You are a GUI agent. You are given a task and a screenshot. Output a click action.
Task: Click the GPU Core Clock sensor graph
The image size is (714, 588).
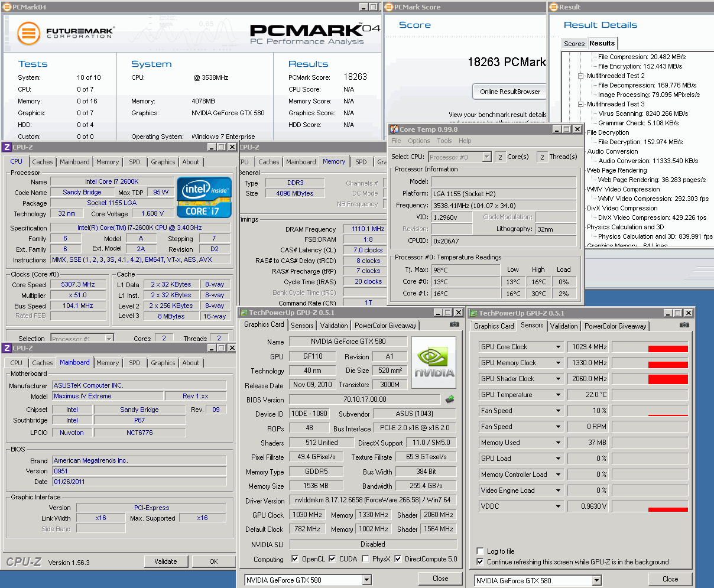(x=650, y=347)
